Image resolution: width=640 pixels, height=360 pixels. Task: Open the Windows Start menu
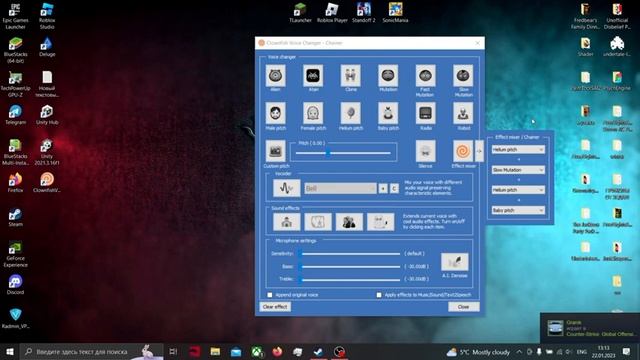click(9, 351)
